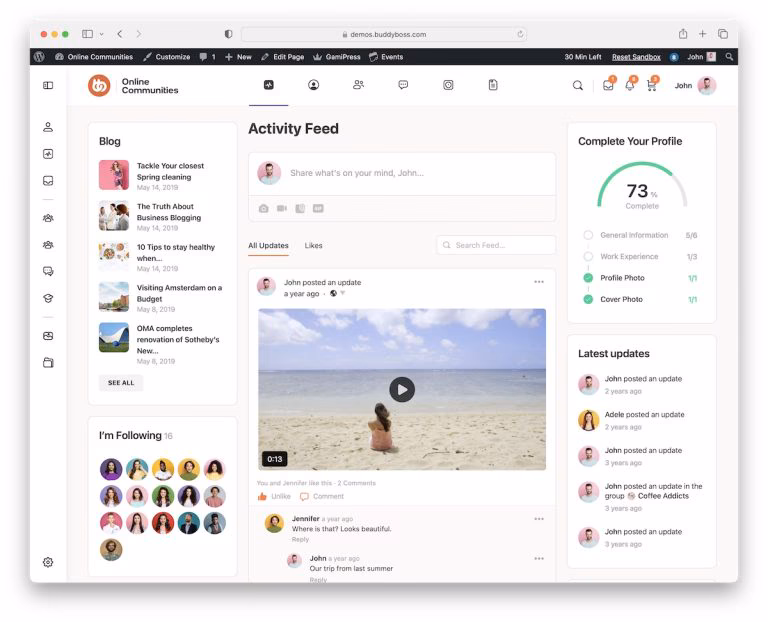Click the header search magnifier icon
Image resolution: width=768 pixels, height=622 pixels.
pyautogui.click(x=577, y=86)
